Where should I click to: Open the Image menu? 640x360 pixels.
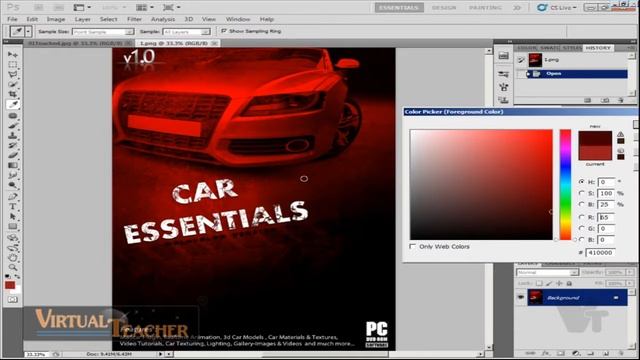(x=56, y=19)
